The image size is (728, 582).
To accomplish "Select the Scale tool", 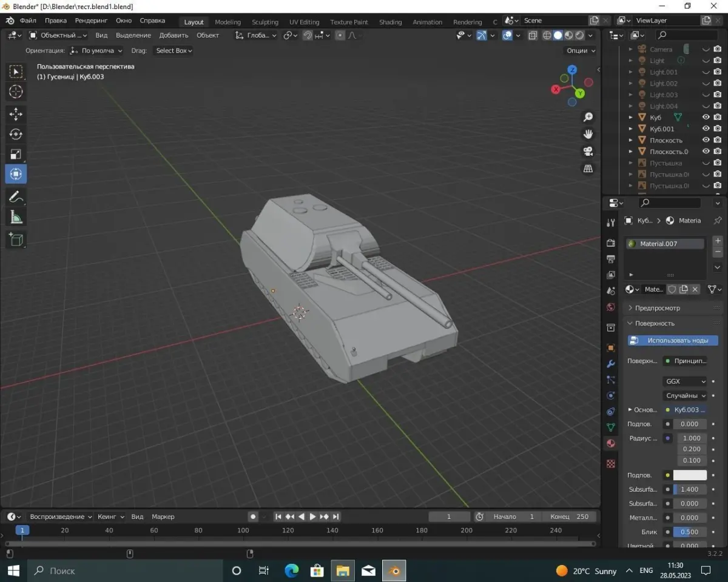I will click(x=16, y=154).
